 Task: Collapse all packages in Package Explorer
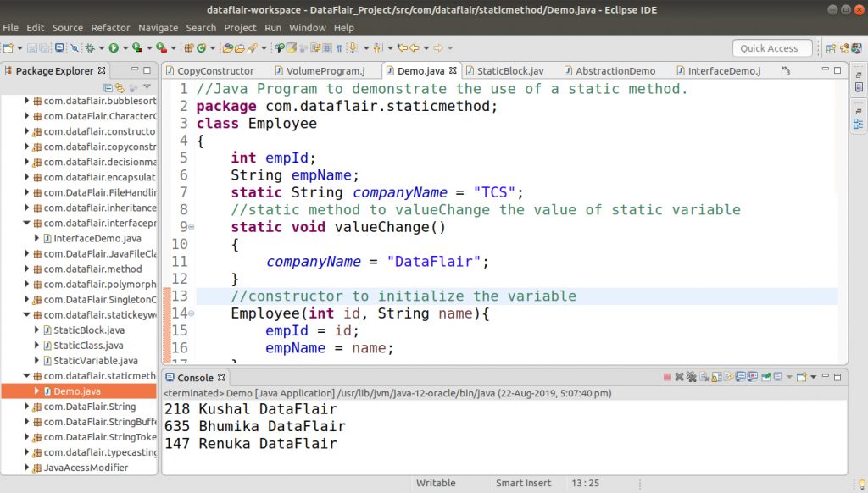click(x=108, y=87)
